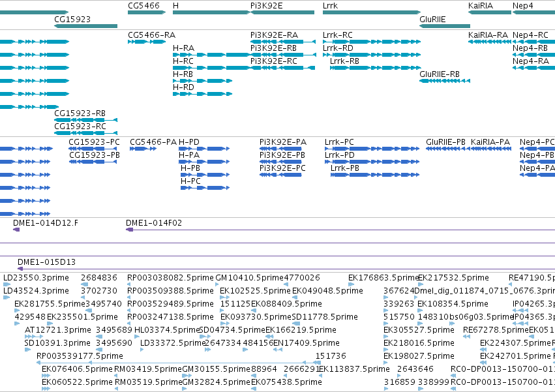555x392 pixels.
Task: Click the CG15923-RC transcript label
Action: click(80, 126)
